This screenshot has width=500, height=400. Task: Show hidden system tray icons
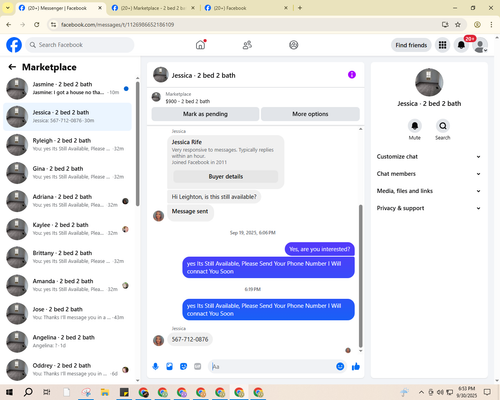[421, 392]
